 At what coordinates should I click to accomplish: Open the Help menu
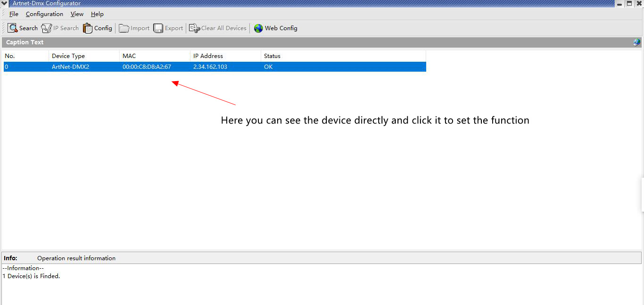pyautogui.click(x=97, y=14)
